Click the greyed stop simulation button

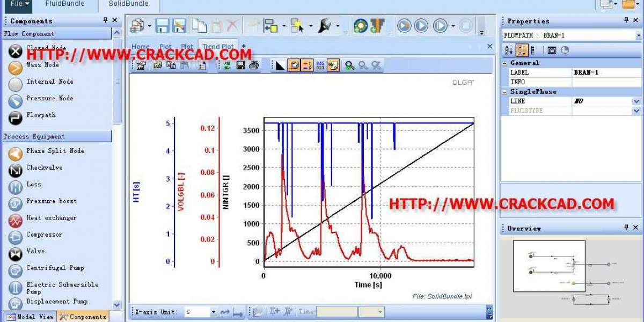click(466, 26)
